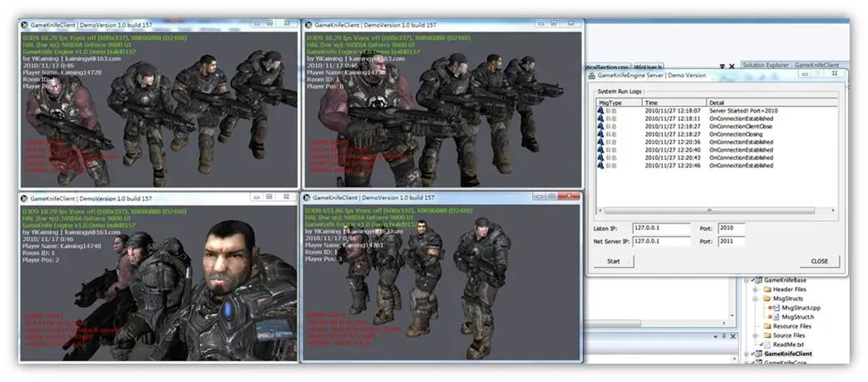The image size is (868, 382).
Task: Select the '2010/11/27 12:20:46' time cell
Action: point(673,165)
